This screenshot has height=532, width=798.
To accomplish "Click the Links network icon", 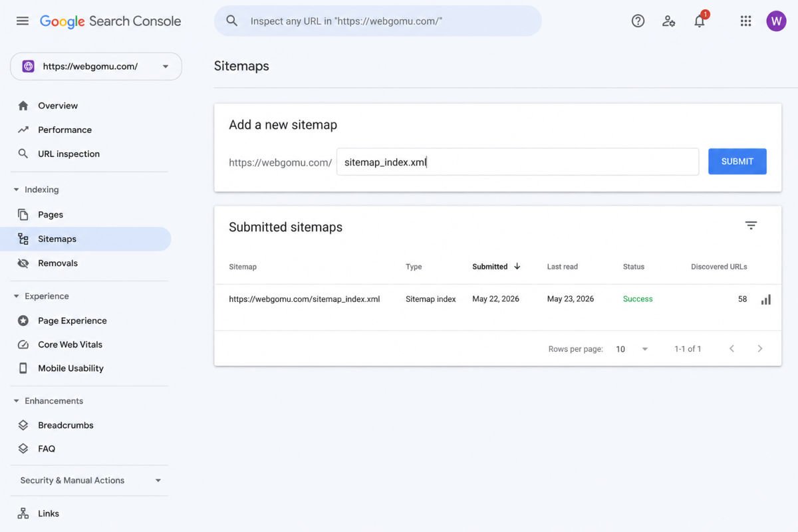I will click(x=23, y=513).
